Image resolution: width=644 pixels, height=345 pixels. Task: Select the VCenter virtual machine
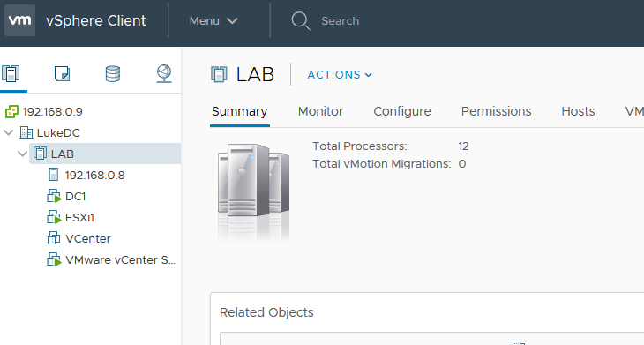[x=88, y=238]
